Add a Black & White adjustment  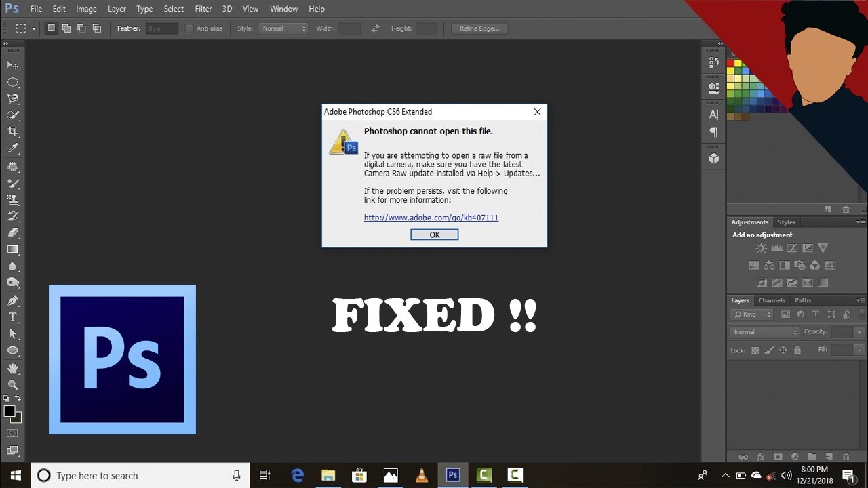tap(784, 266)
